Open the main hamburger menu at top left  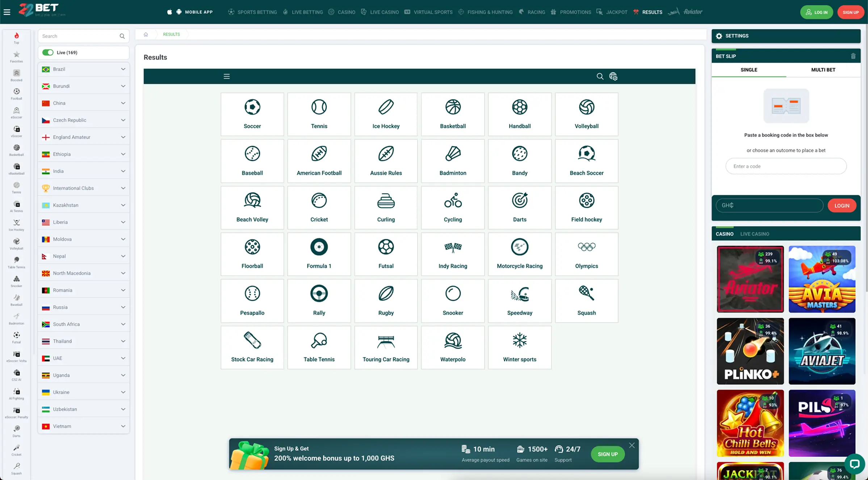(7, 12)
